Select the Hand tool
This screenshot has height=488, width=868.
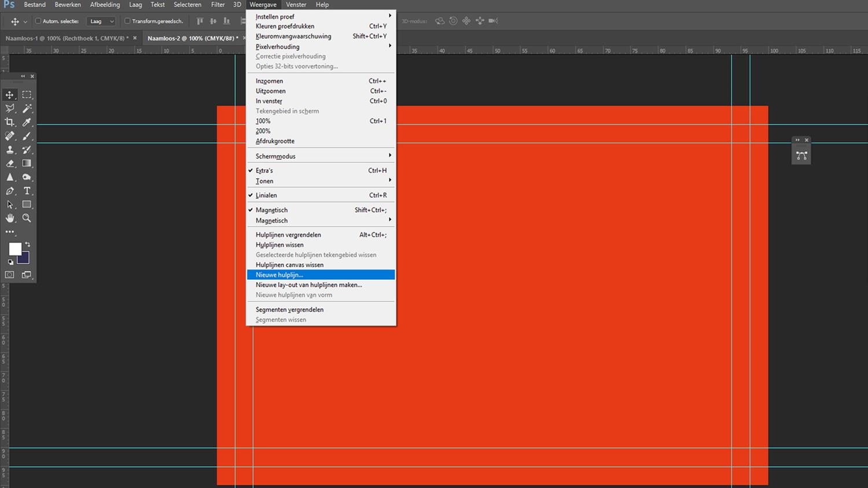pos(10,218)
